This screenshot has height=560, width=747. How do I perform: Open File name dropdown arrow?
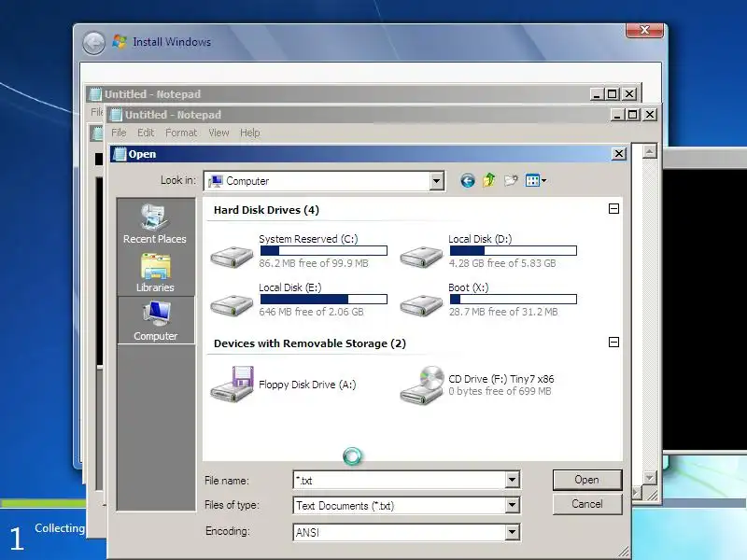click(512, 480)
